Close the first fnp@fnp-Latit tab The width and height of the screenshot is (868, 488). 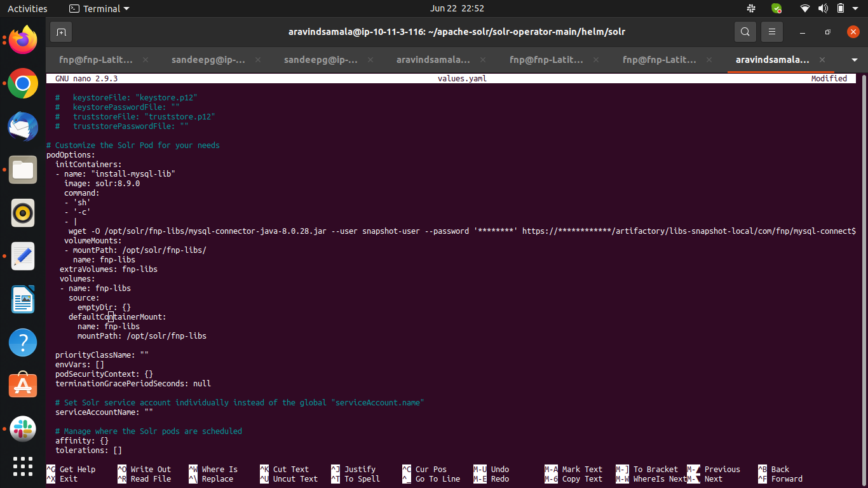[145, 59]
